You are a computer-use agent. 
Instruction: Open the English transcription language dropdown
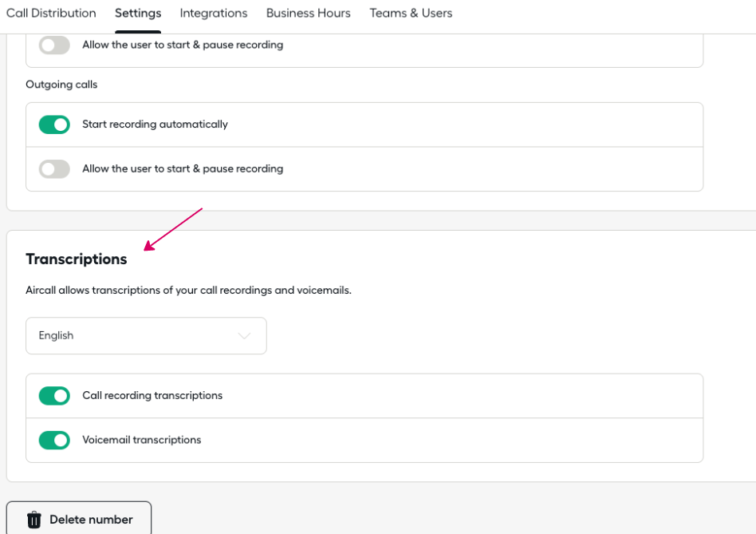point(146,336)
